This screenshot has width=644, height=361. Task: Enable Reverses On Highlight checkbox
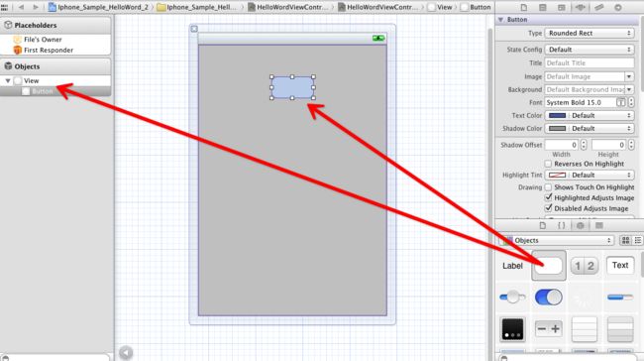pyautogui.click(x=548, y=164)
